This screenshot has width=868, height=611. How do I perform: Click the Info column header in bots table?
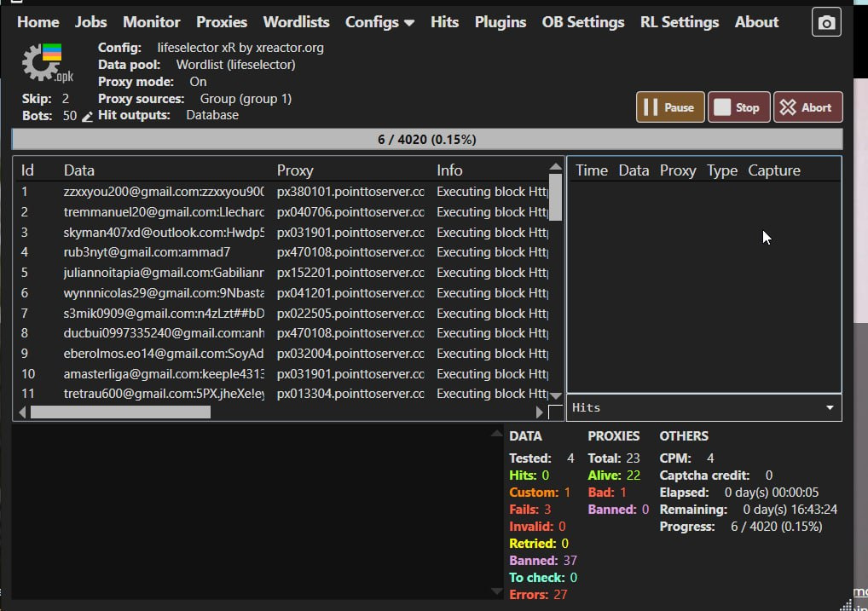pos(449,170)
